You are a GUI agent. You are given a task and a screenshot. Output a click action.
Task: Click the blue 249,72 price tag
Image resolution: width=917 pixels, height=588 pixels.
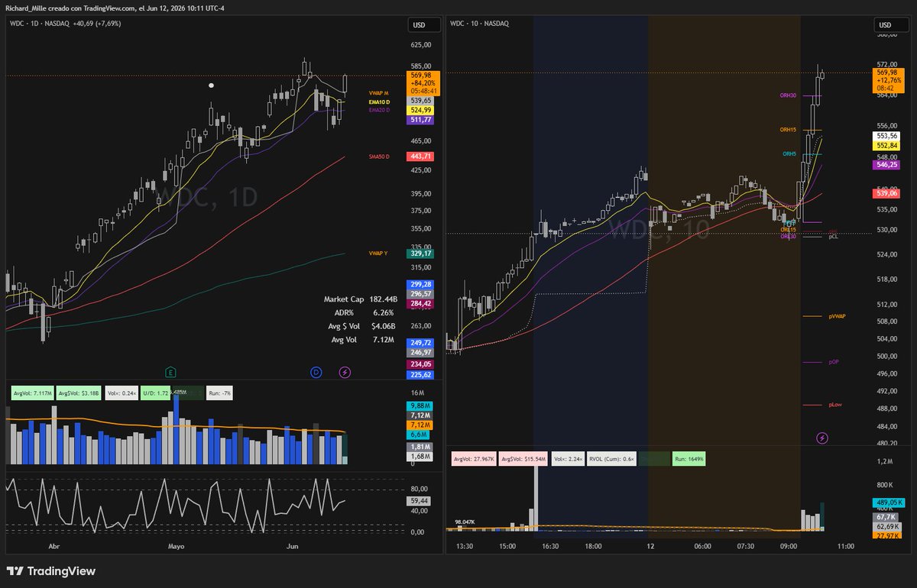coord(421,343)
